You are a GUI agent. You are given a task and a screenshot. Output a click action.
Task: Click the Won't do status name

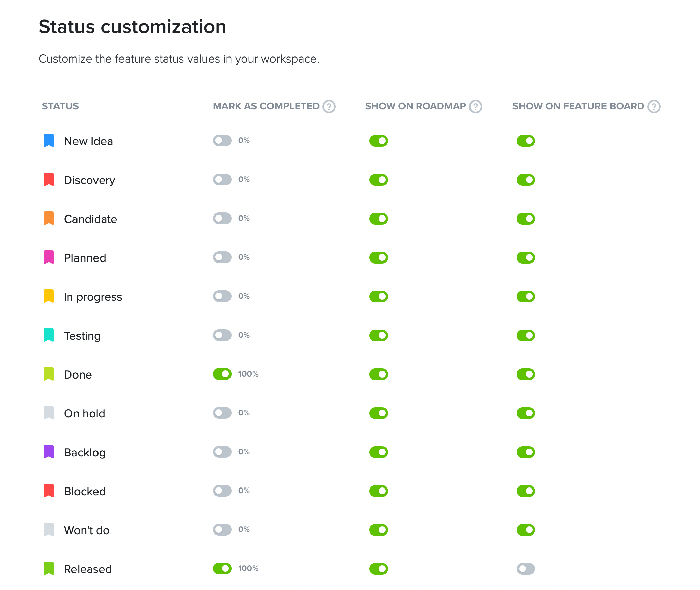click(87, 530)
